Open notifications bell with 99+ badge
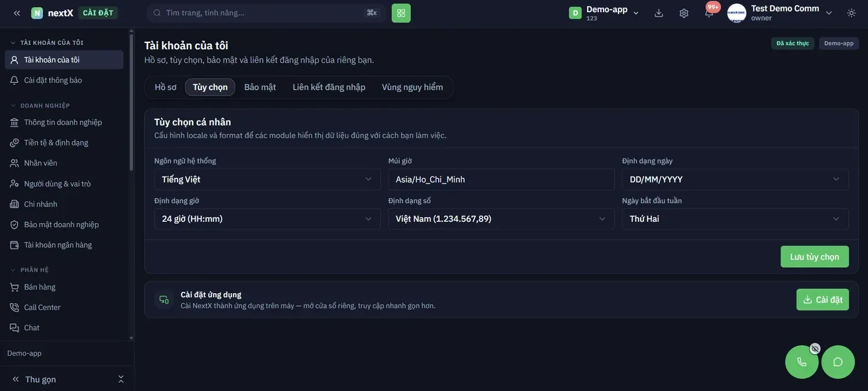 click(x=709, y=12)
